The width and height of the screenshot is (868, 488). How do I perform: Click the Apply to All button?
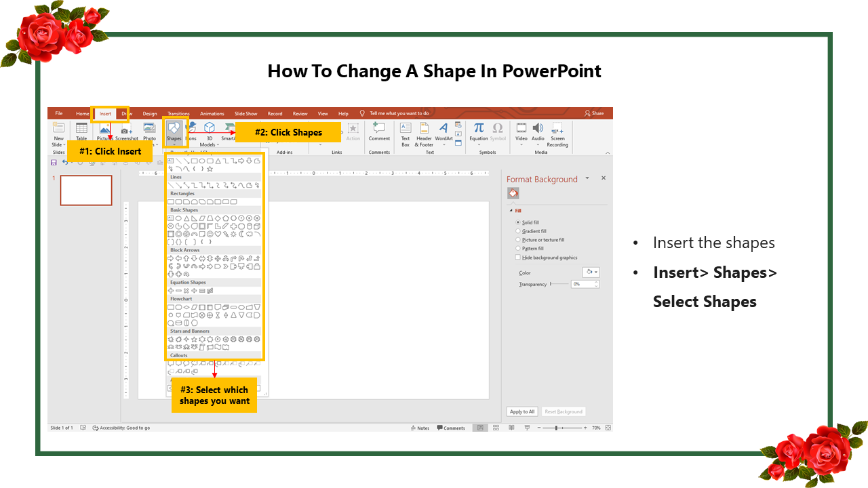(x=522, y=411)
